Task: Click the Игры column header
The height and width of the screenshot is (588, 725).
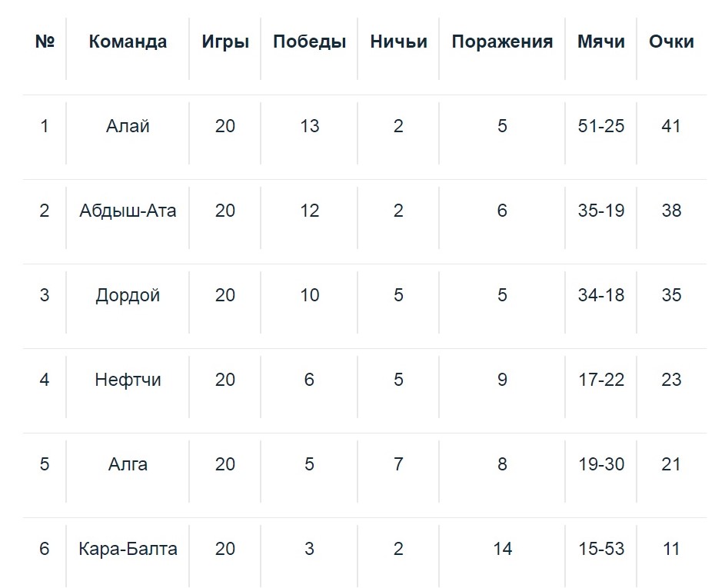Action: pos(225,42)
